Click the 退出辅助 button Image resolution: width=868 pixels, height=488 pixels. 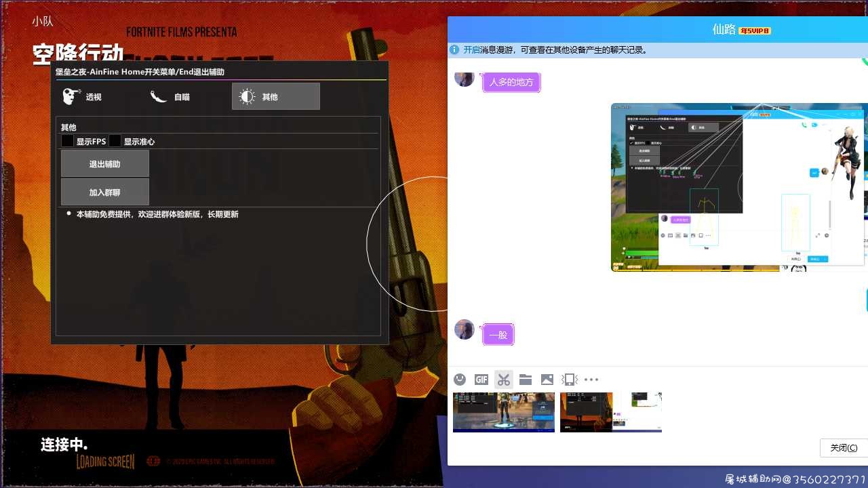[x=105, y=164]
